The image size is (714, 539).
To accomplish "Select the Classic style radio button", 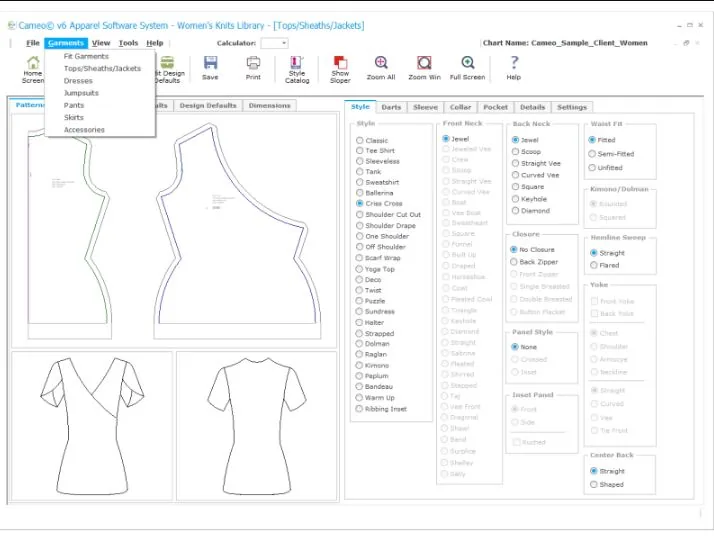I will (360, 140).
